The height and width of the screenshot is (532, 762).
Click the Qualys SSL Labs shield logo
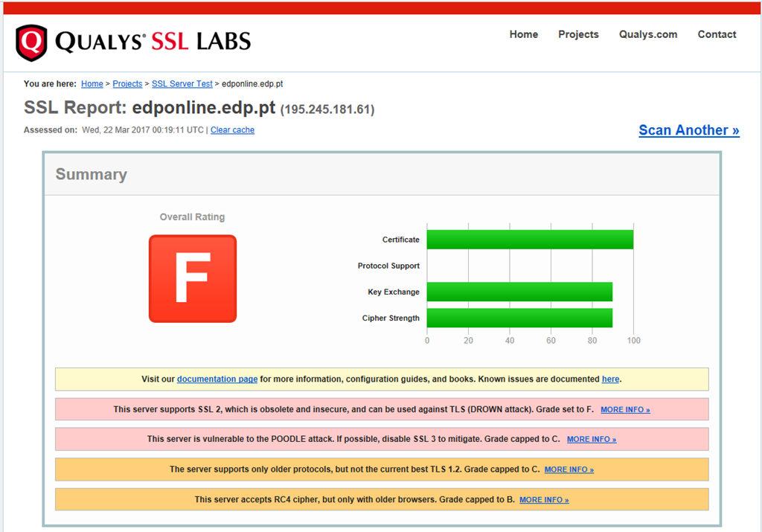click(x=31, y=42)
